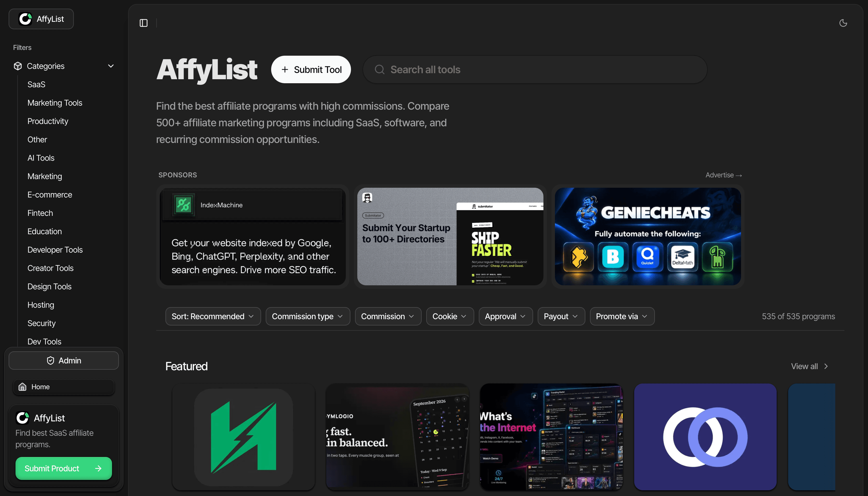Open the "What's the Internet" featured card

click(551, 437)
